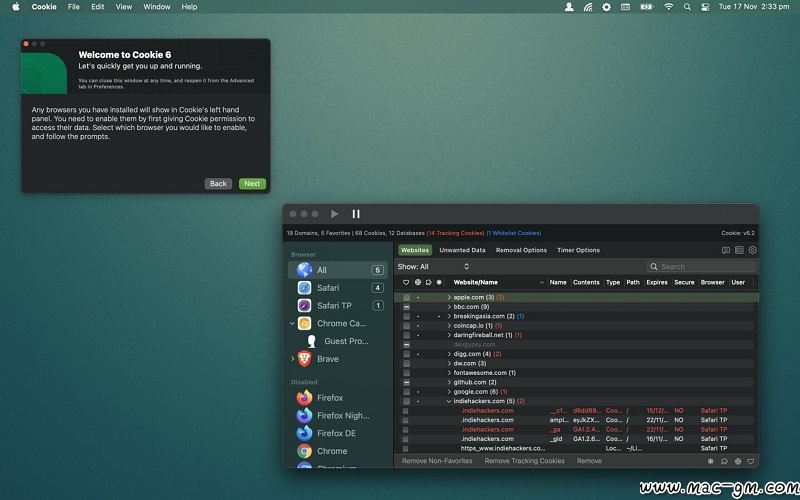The height and width of the screenshot is (500, 800).
Task: Tick the google.com row checkbox
Action: 406,392
